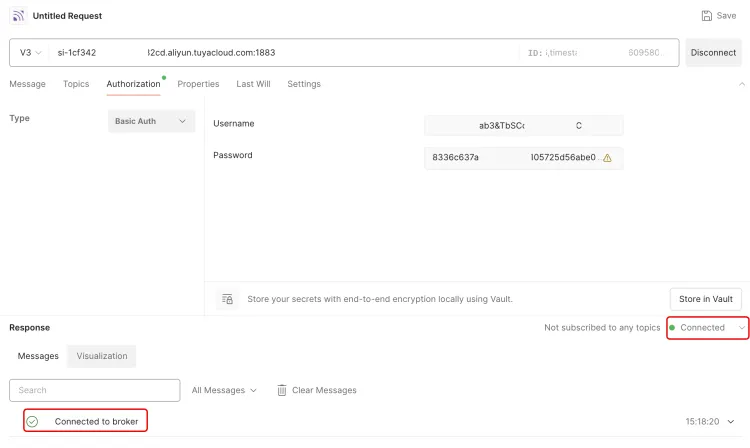Click the trash icon for Clear Messages

(282, 390)
